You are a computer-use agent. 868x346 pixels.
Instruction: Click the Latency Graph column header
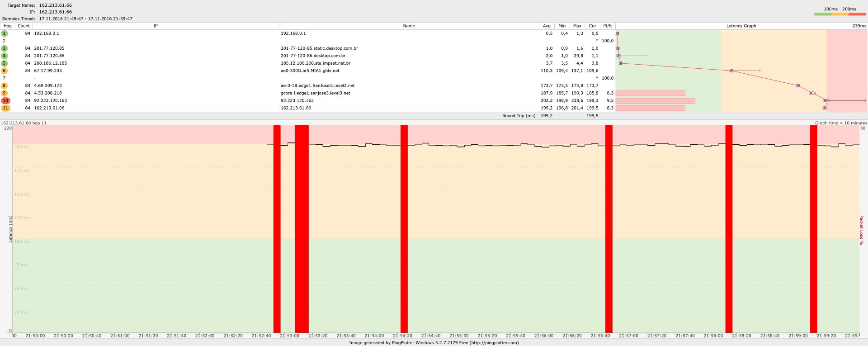pyautogui.click(x=741, y=26)
